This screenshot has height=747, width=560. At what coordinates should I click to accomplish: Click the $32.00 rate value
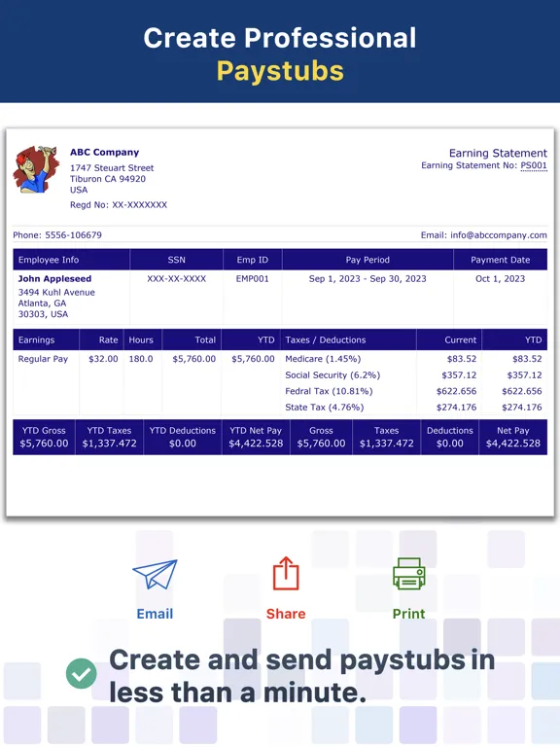point(103,359)
